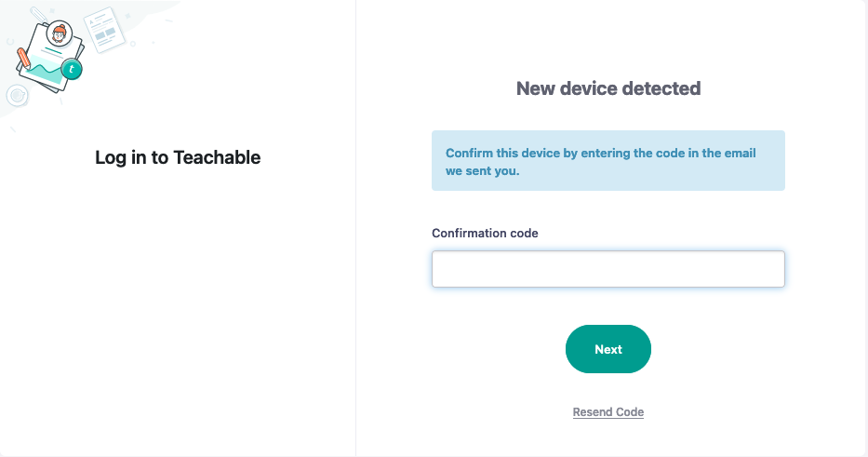868x457 pixels.
Task: Click the 'Log in to Teachable' heading
Action: pyautogui.click(x=178, y=157)
